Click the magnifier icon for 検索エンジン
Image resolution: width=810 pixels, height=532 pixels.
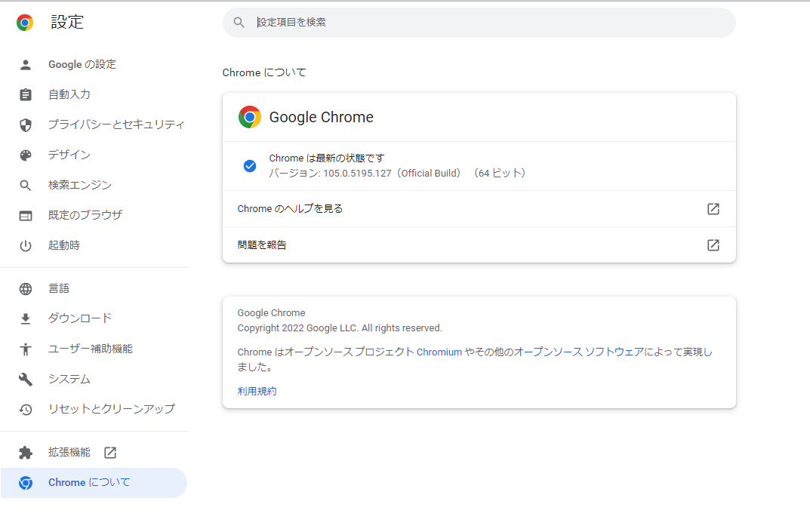point(26,186)
